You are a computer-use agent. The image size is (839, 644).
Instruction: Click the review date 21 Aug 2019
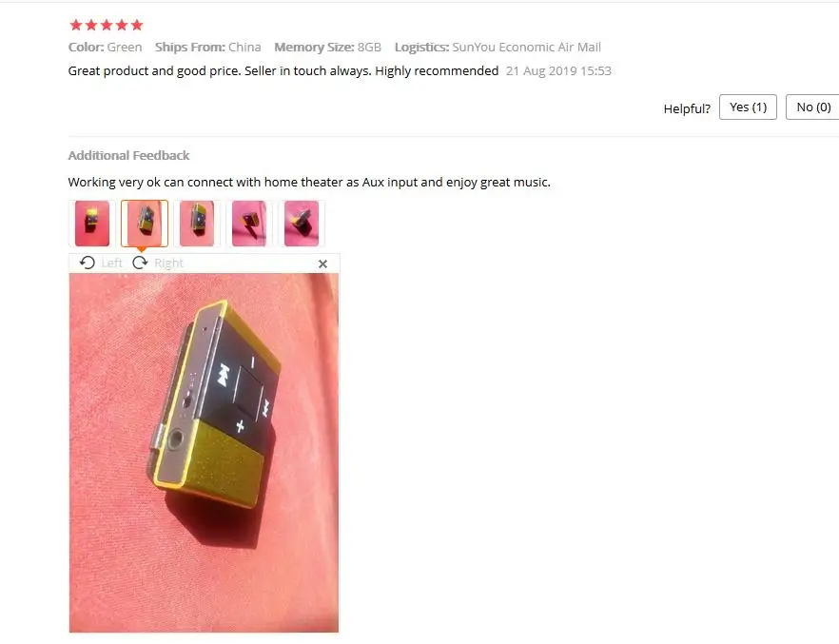pyautogui.click(x=558, y=70)
